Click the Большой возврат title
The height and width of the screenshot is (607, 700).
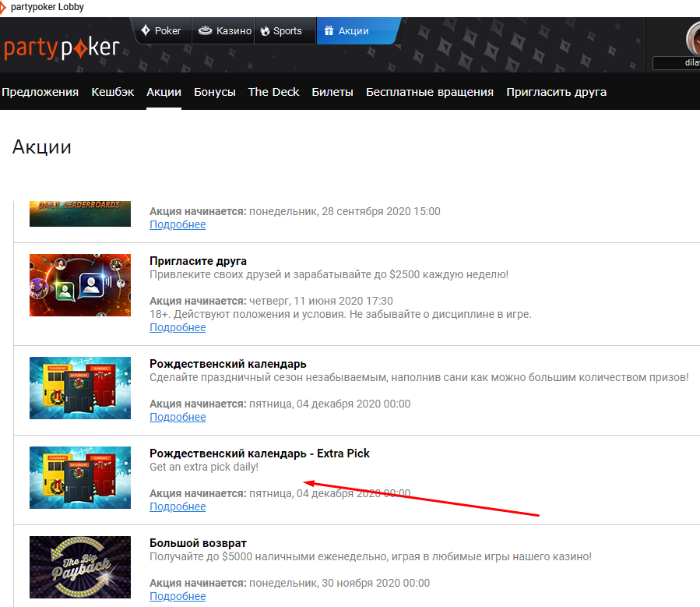[199, 543]
